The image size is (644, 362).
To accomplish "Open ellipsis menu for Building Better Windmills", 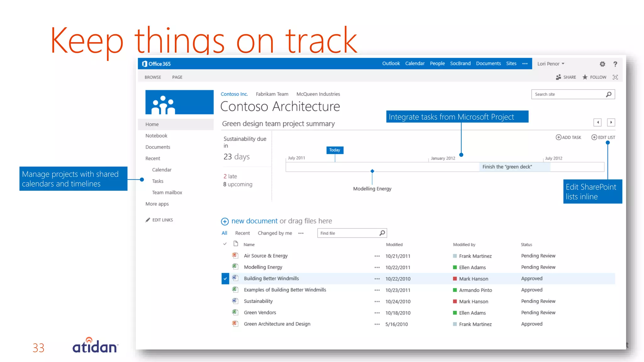I will pos(377,279).
